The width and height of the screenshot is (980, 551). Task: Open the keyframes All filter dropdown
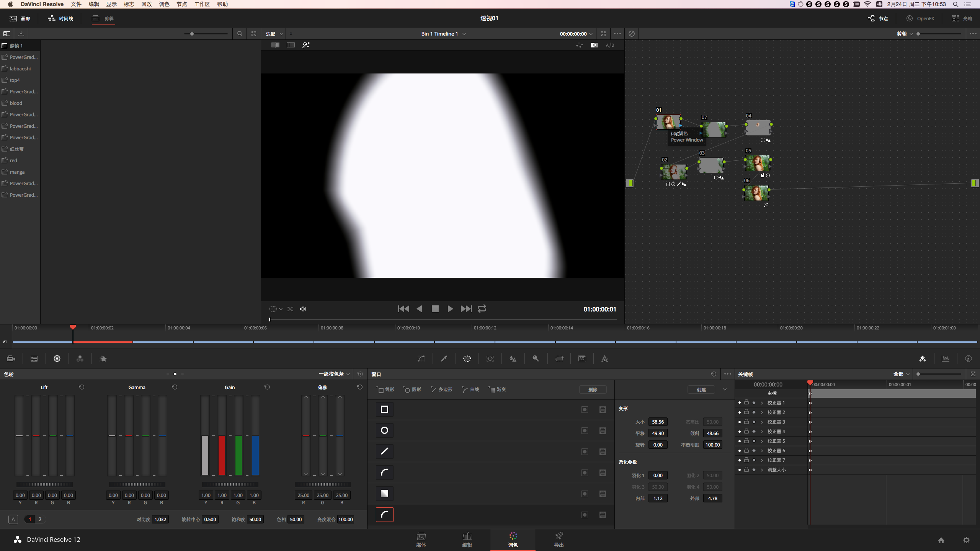[902, 374]
